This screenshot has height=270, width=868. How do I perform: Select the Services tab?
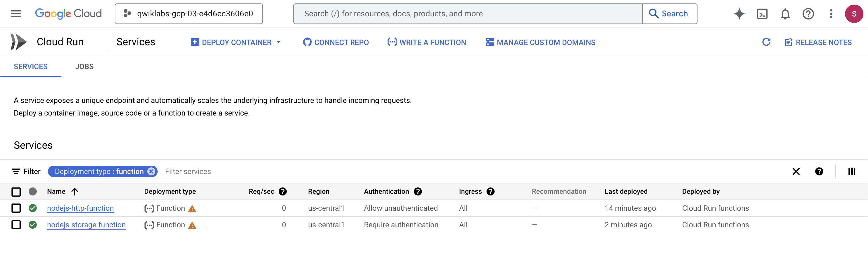coord(31,66)
